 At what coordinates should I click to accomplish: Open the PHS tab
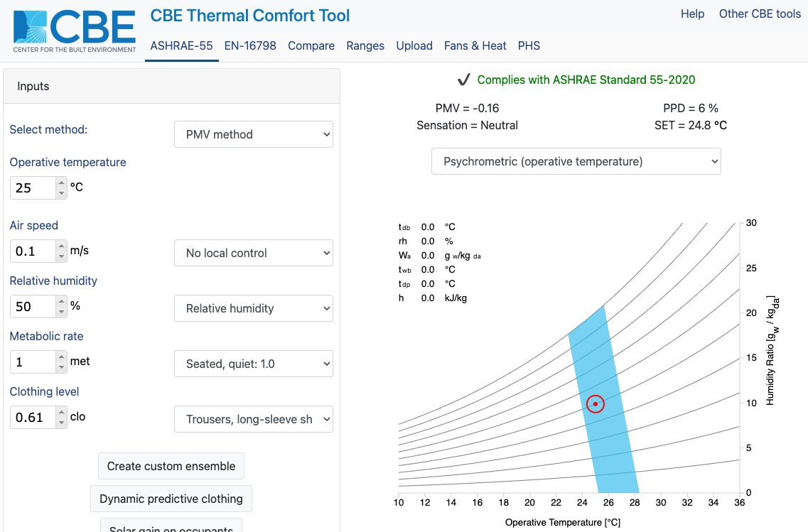[x=529, y=45]
